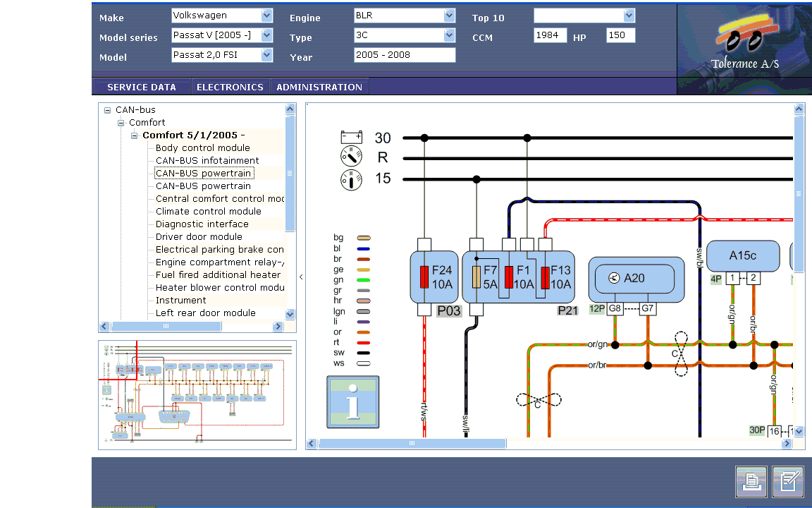Open the ELECTRONICS menu
This screenshot has width=812, height=508.
point(230,87)
